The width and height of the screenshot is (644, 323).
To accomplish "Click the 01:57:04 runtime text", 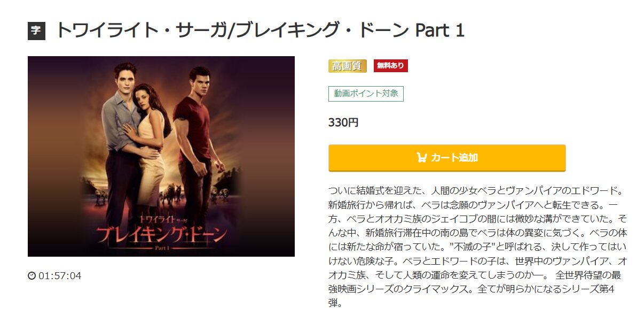I will 60,276.
